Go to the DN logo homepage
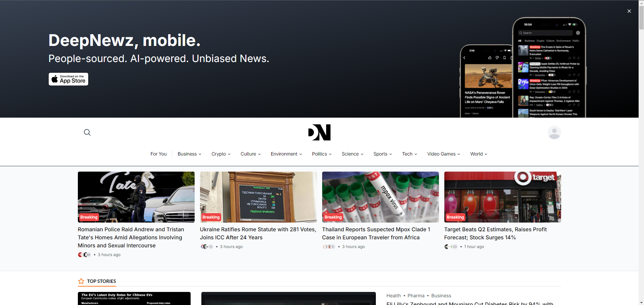Viewport: 644px width, 305px height. [319, 132]
